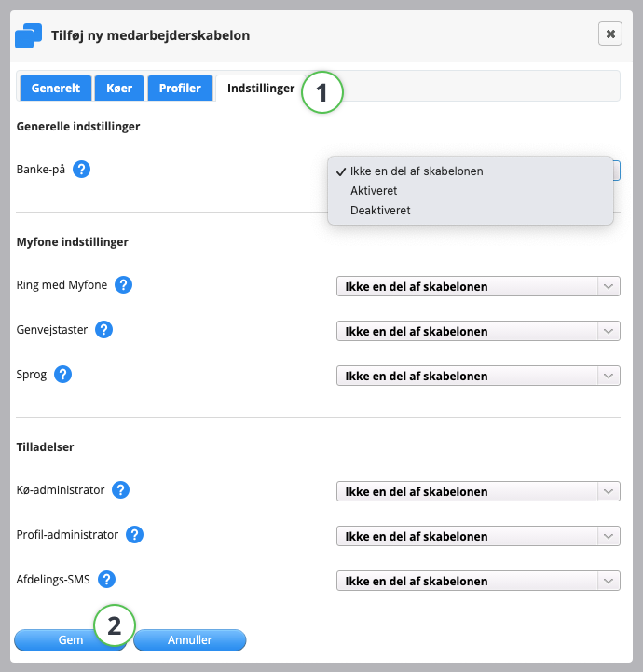Image resolution: width=643 pixels, height=672 pixels.
Task: Save the template with Gem button
Action: point(71,640)
